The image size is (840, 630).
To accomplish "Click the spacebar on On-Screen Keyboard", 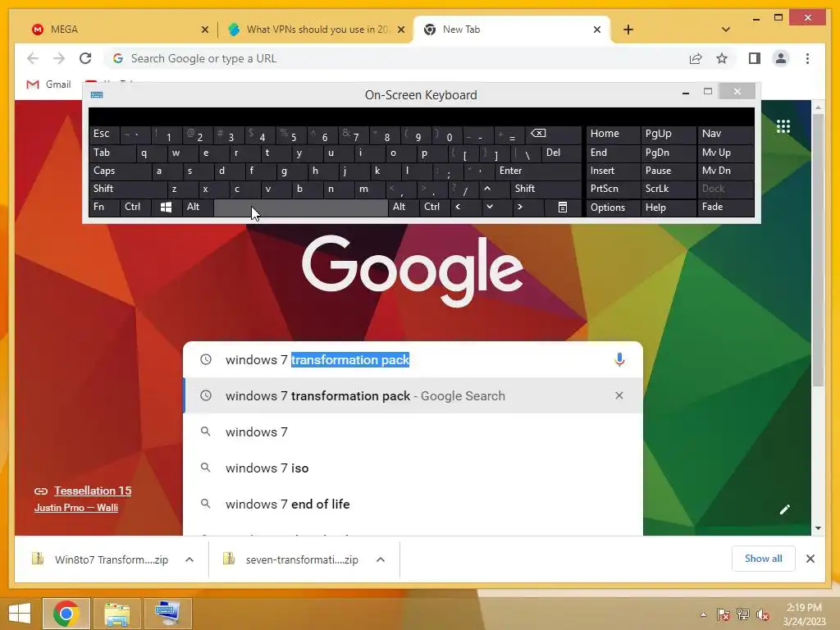I will [x=300, y=208].
